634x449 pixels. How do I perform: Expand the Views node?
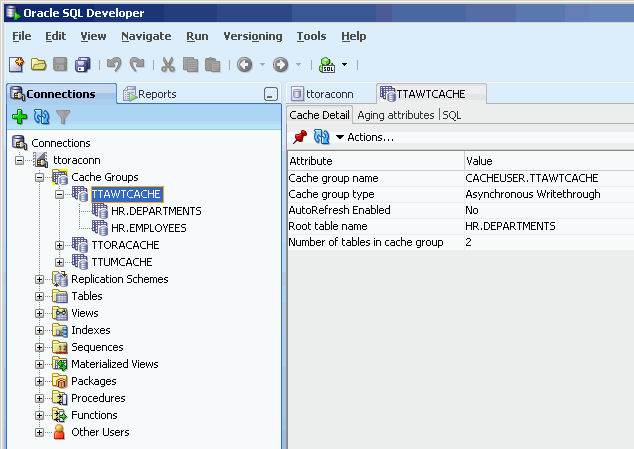coord(39,313)
